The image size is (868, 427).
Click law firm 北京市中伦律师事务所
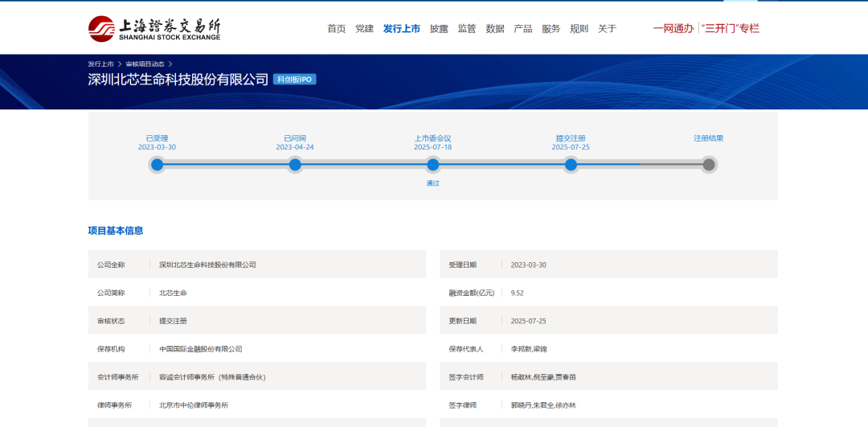tap(194, 405)
